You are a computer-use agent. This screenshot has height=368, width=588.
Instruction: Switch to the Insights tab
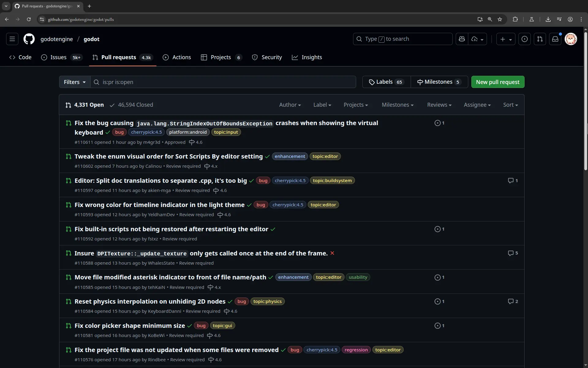click(x=307, y=57)
